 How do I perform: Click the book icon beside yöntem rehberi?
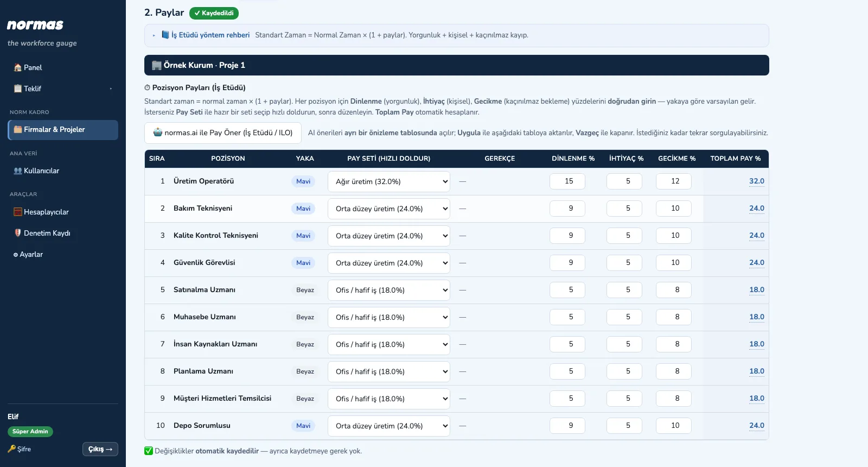165,35
